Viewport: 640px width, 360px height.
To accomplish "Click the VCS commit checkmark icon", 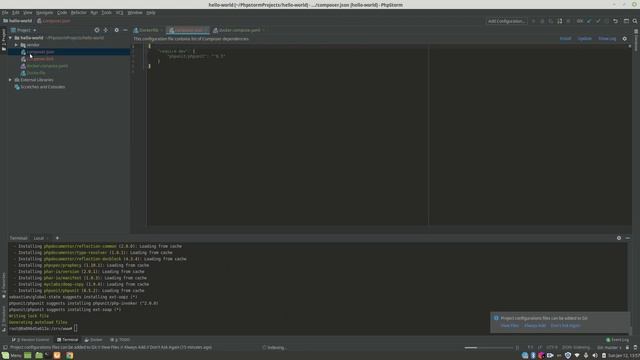I will point(598,21).
